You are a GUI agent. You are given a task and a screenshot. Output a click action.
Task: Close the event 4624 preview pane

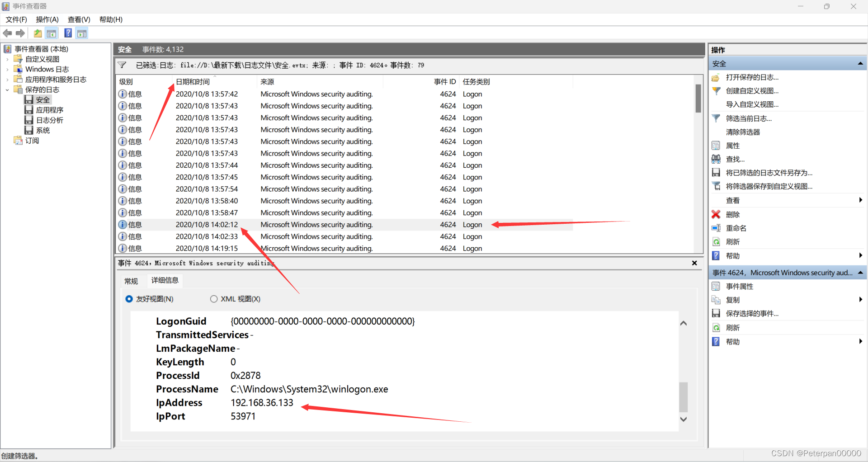tap(694, 263)
